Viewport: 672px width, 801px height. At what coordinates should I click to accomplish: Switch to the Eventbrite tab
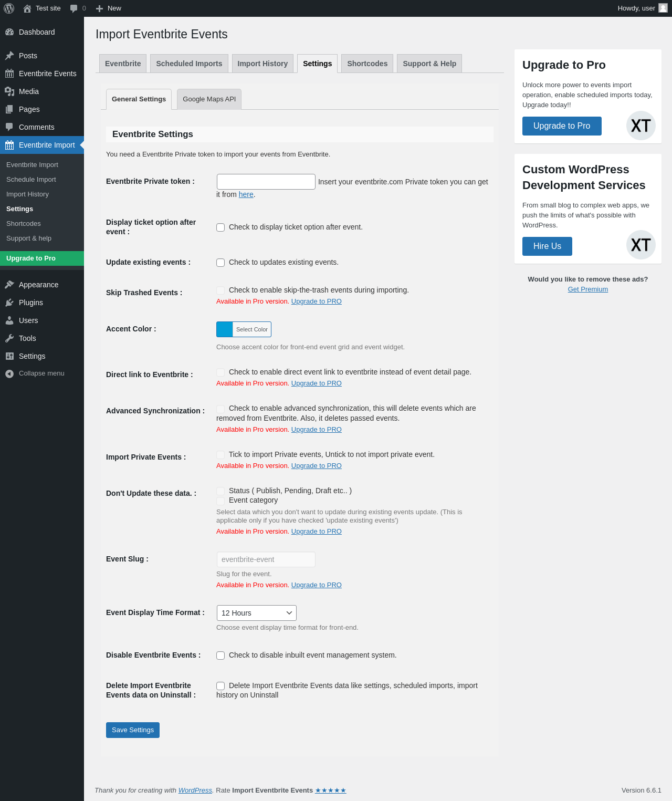[x=123, y=64]
